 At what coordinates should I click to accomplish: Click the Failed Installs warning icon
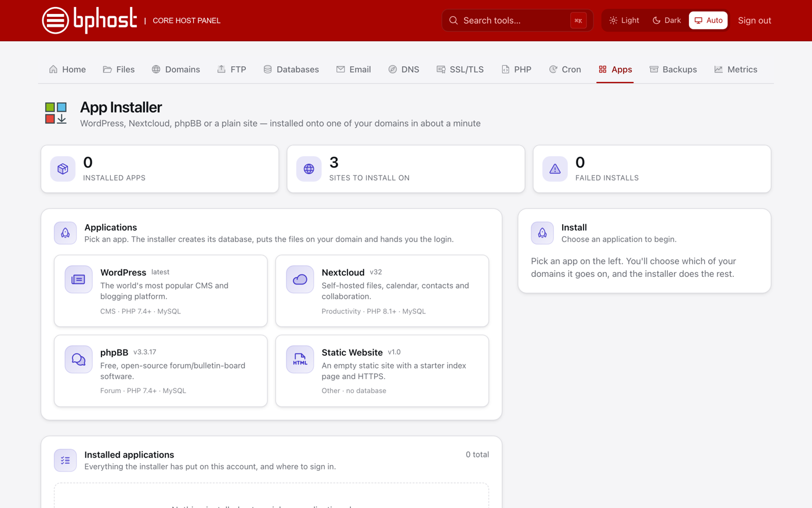[555, 169]
